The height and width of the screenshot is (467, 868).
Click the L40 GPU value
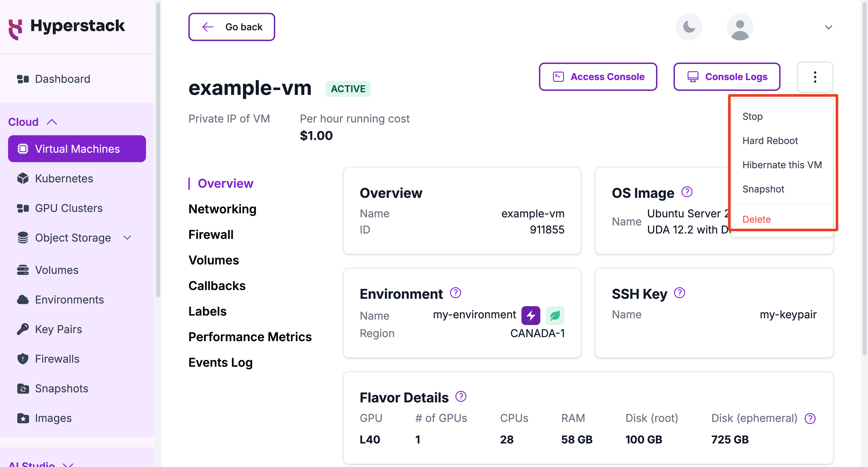click(x=370, y=440)
